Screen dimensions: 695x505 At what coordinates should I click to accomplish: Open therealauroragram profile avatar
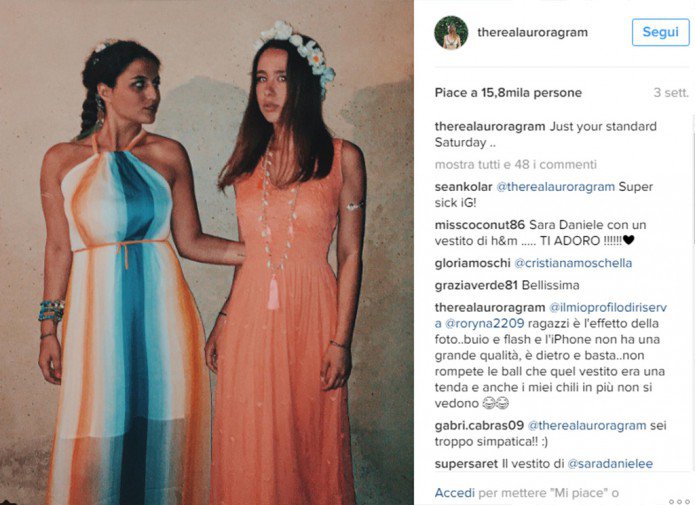(451, 32)
